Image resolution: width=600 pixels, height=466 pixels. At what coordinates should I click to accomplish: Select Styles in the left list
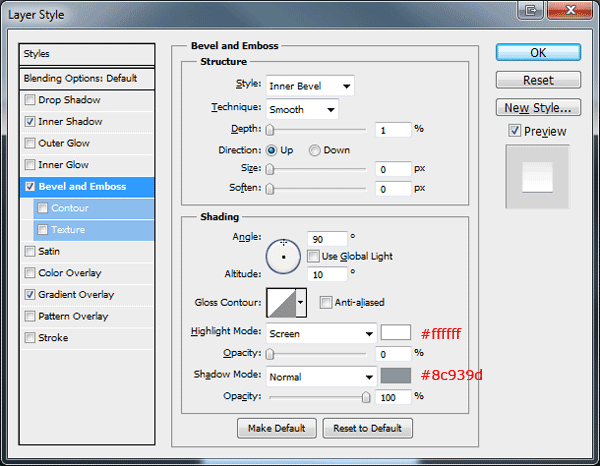(x=87, y=54)
